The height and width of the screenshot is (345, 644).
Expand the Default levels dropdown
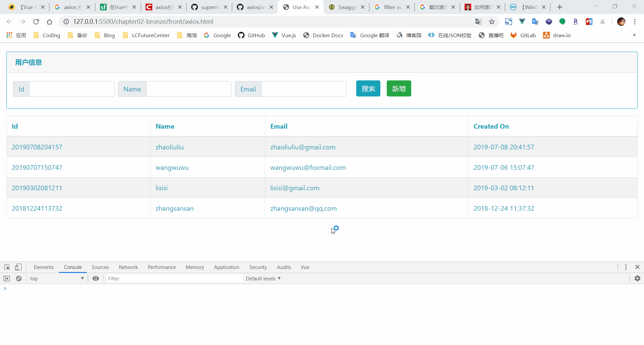tap(263, 279)
